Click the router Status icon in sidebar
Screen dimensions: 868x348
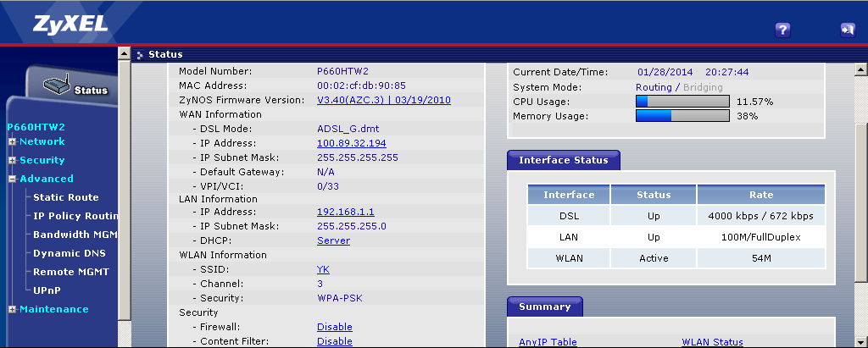point(57,86)
